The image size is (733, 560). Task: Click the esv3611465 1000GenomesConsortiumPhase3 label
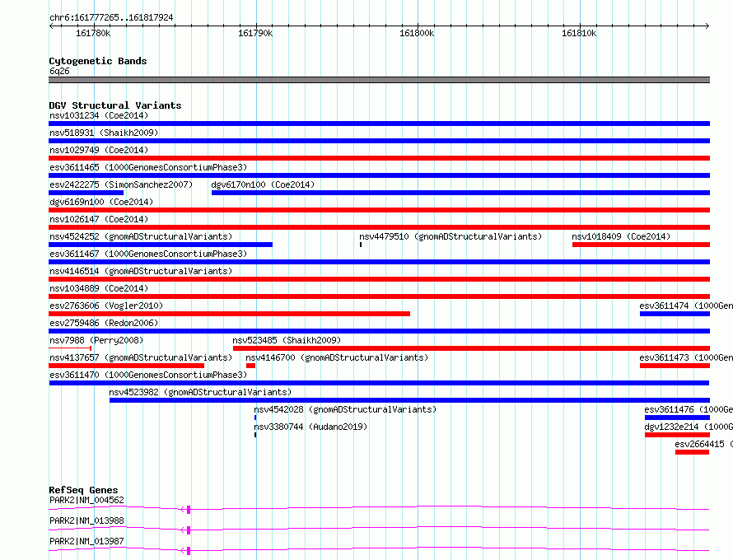click(x=148, y=167)
